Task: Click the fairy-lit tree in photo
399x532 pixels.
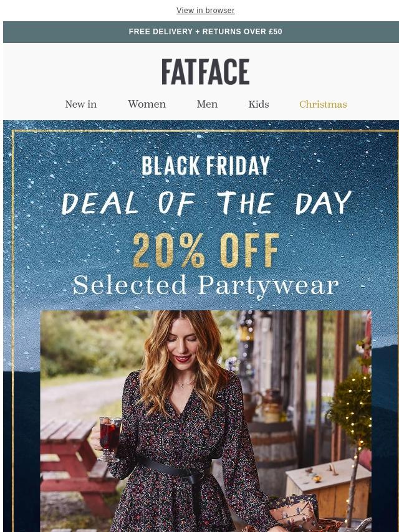Action: (x=351, y=424)
